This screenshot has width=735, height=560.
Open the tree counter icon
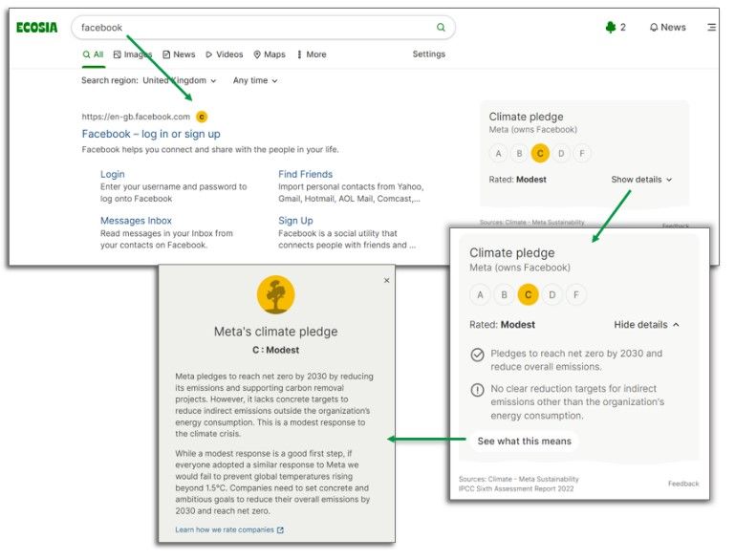tap(611, 27)
